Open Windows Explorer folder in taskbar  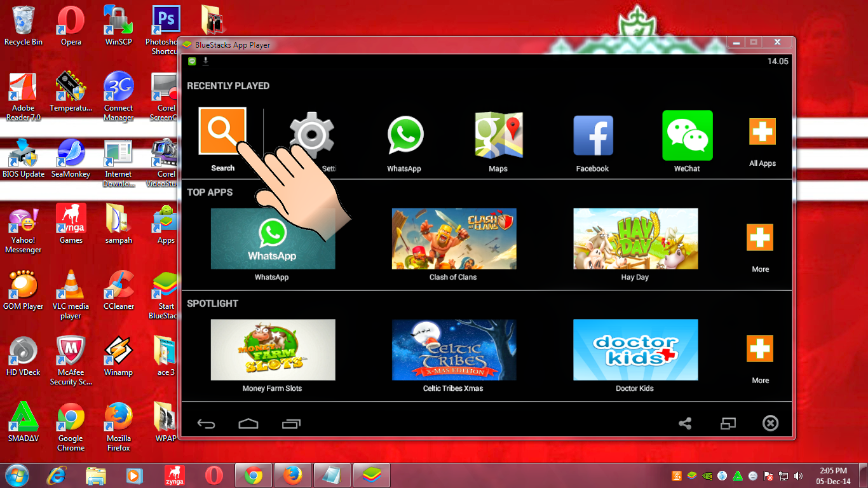point(95,475)
